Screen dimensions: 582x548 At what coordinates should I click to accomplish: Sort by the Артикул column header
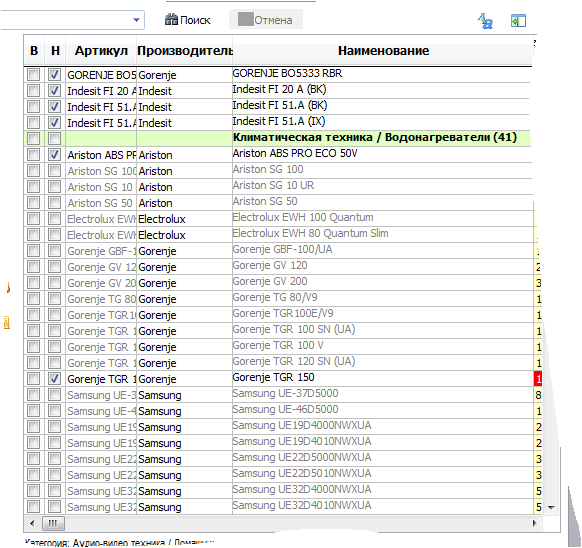point(101,51)
